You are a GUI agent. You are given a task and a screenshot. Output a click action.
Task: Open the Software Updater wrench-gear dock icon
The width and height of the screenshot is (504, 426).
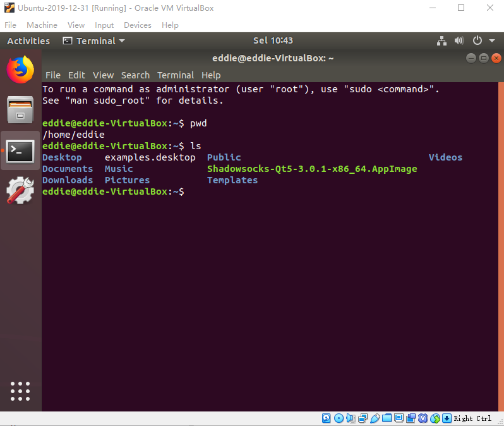coord(20,190)
